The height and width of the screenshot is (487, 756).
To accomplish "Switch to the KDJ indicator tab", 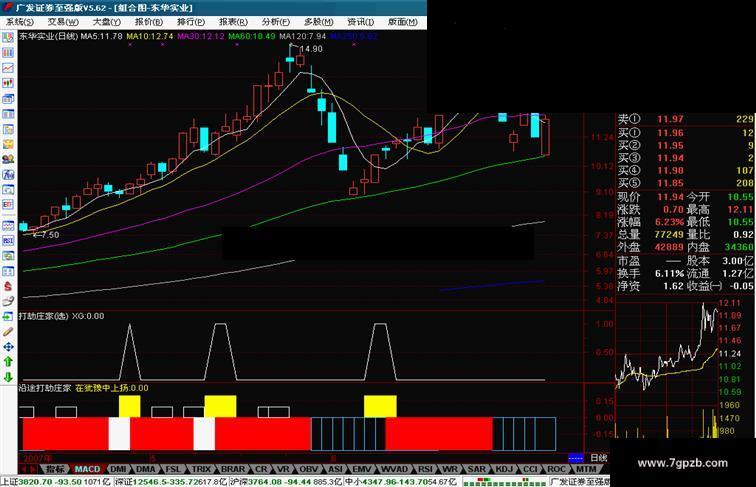I will pyautogui.click(x=504, y=469).
